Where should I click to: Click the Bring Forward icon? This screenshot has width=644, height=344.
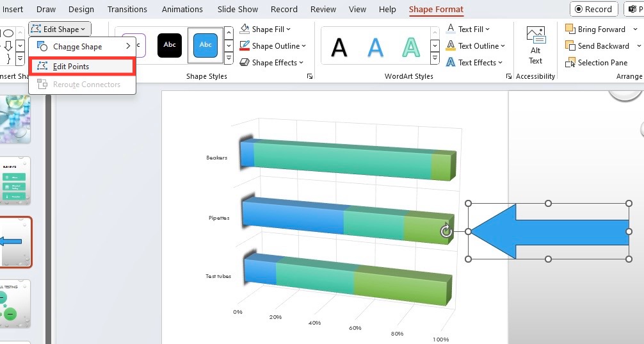pyautogui.click(x=570, y=29)
